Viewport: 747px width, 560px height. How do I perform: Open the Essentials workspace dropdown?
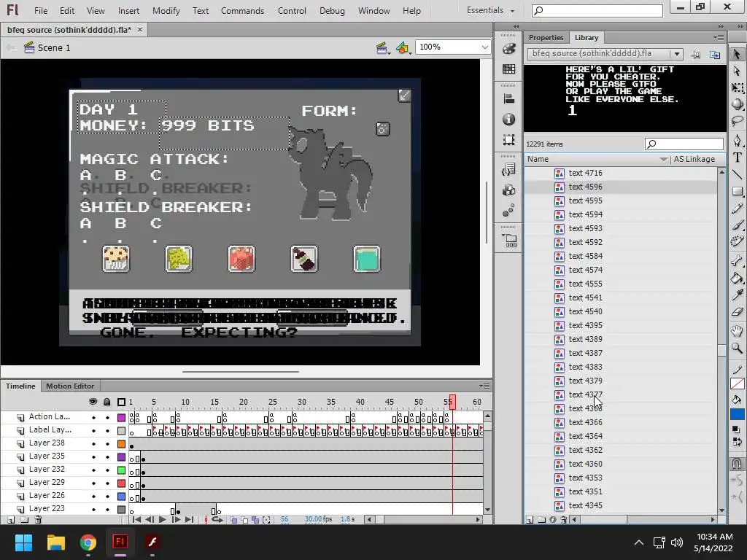click(x=490, y=10)
